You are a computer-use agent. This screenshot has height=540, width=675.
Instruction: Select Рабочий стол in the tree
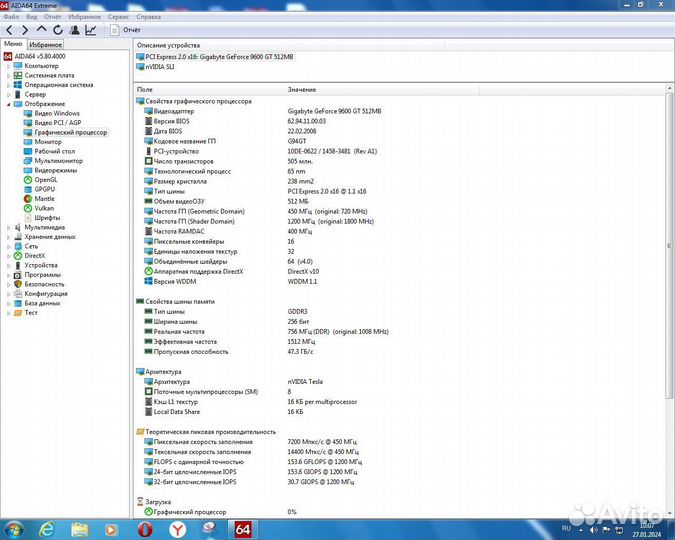coord(55,151)
